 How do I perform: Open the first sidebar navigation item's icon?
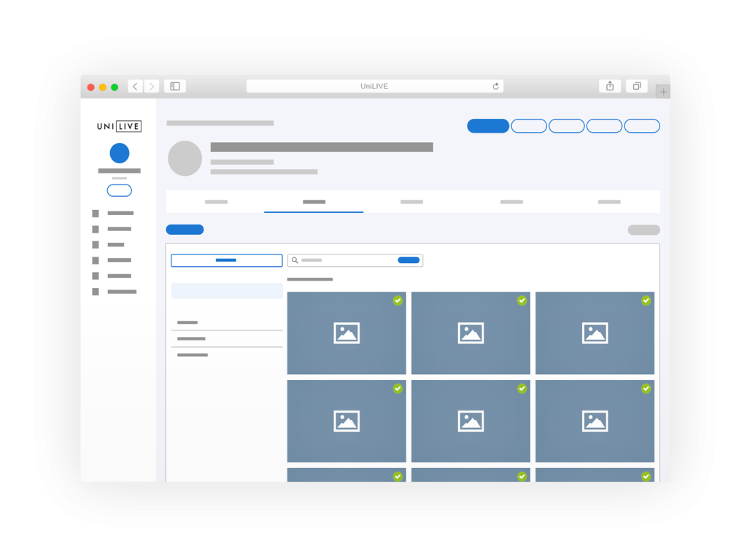96,213
